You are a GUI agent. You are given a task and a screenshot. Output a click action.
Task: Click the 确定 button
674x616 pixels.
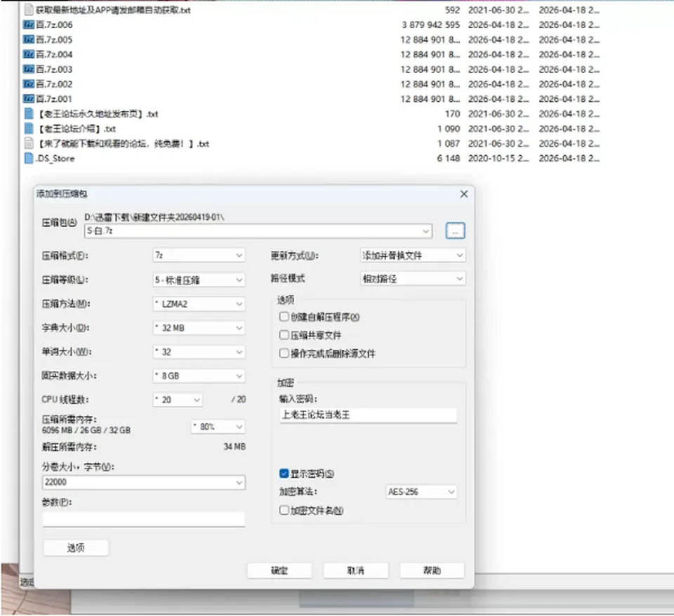pyautogui.click(x=279, y=570)
